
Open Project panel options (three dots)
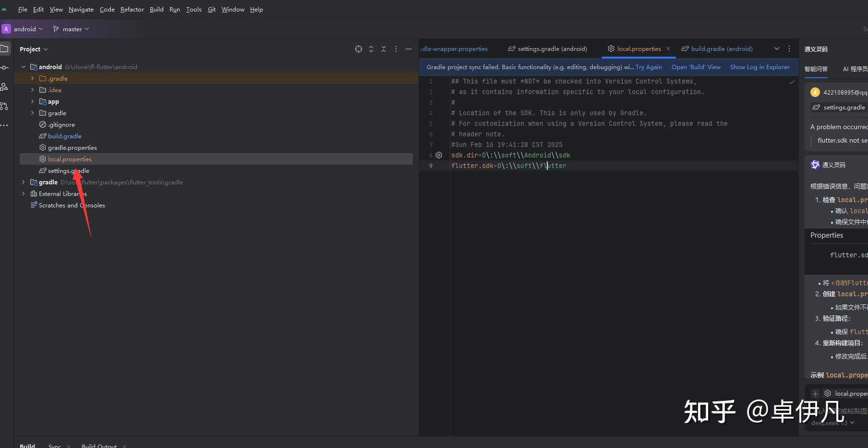396,49
